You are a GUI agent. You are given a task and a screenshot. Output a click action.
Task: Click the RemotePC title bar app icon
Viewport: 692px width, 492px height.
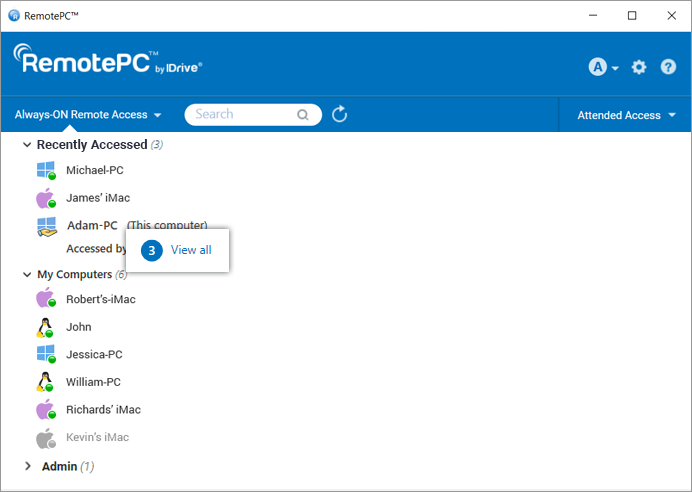point(14,16)
